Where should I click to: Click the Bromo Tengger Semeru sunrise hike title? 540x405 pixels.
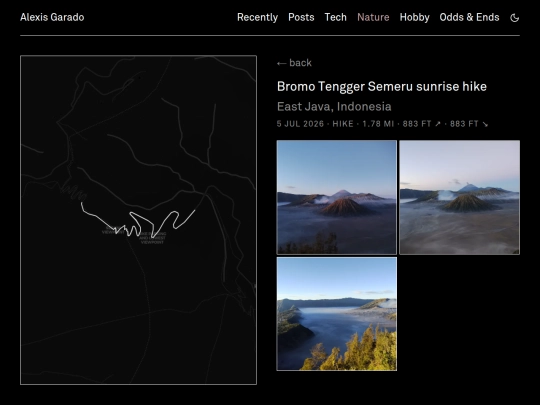[382, 86]
